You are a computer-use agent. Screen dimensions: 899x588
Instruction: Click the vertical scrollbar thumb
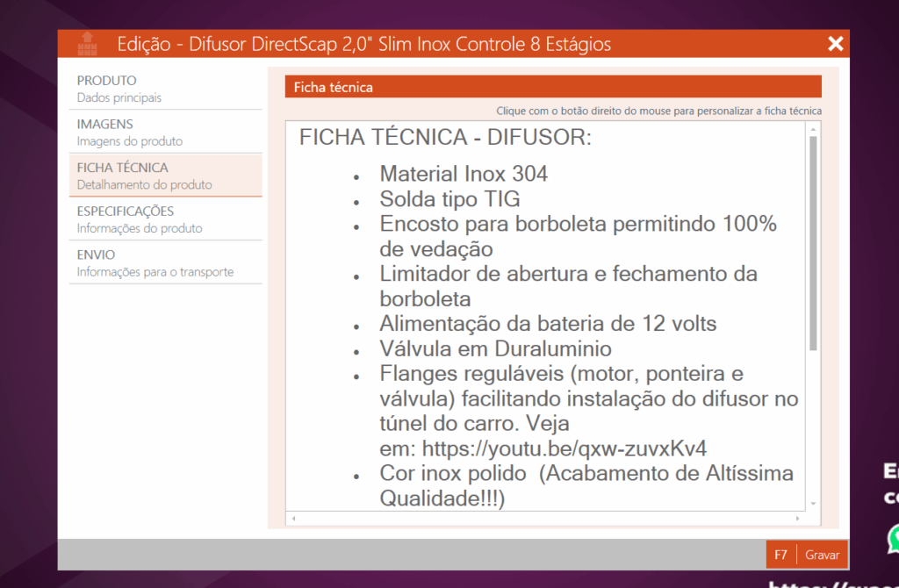[x=813, y=241]
